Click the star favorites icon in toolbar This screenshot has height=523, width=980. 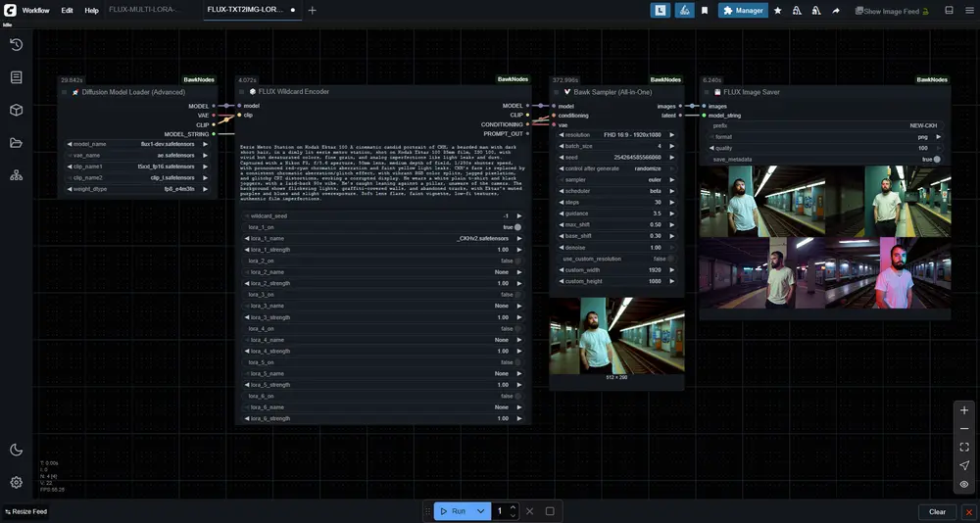pos(777,11)
